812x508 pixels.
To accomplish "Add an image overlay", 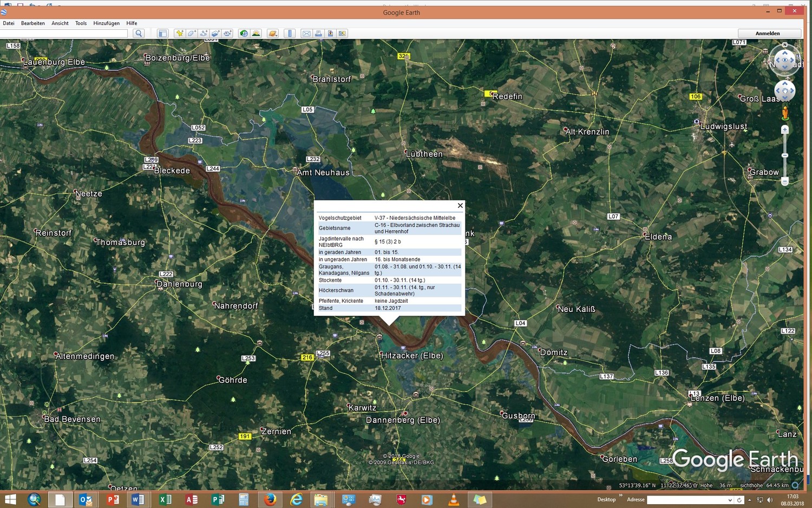I will pos(215,34).
